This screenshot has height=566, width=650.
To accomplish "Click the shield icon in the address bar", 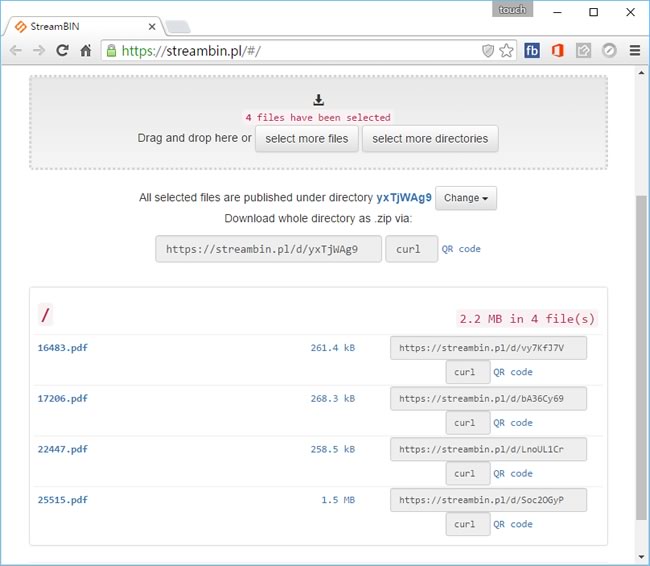I will click(488, 50).
